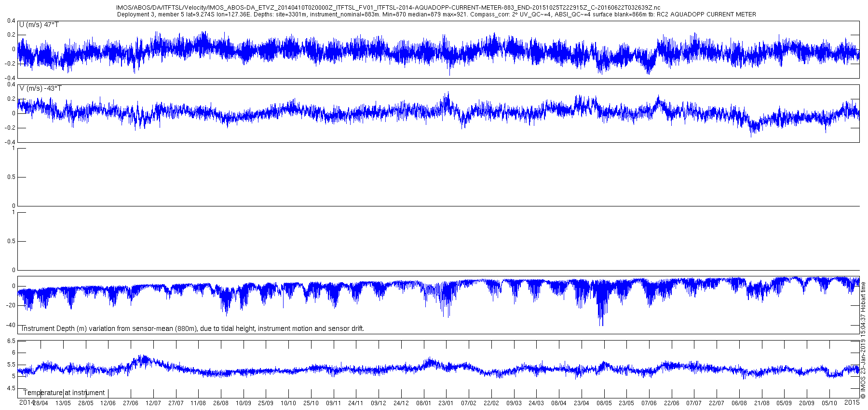Click the '2014' year label on the time axis
This screenshot has height=410, width=868.
point(27,402)
